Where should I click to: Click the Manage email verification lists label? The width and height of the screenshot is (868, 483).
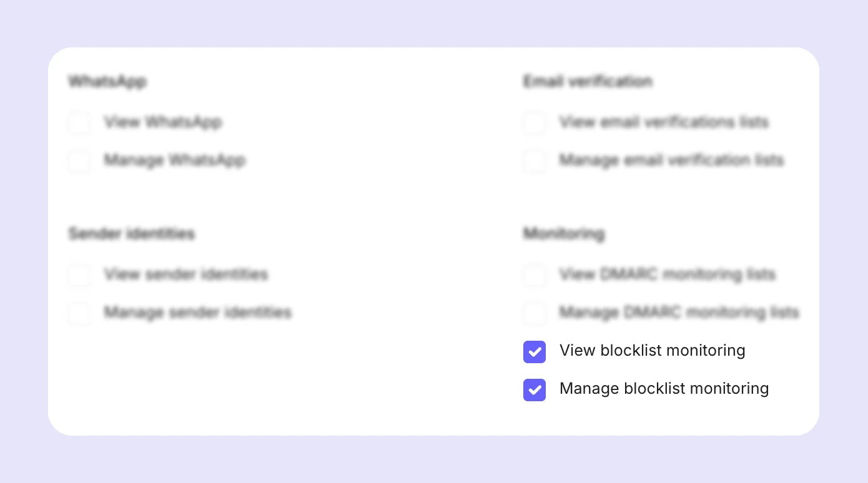(671, 160)
